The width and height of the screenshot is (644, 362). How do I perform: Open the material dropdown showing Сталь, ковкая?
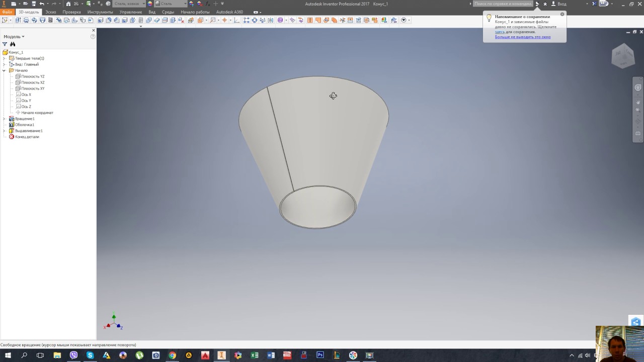coord(129,4)
